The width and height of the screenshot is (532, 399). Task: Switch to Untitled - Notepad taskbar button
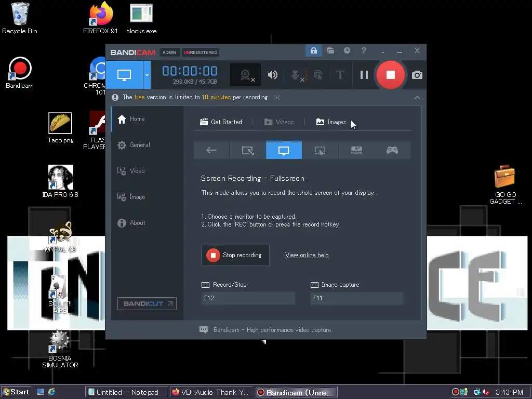point(126,393)
